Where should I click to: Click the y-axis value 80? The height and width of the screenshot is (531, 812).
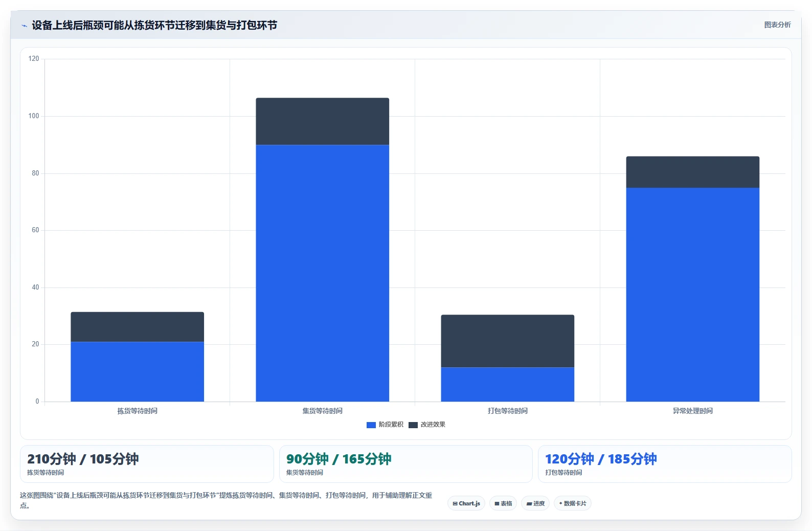[x=35, y=173]
